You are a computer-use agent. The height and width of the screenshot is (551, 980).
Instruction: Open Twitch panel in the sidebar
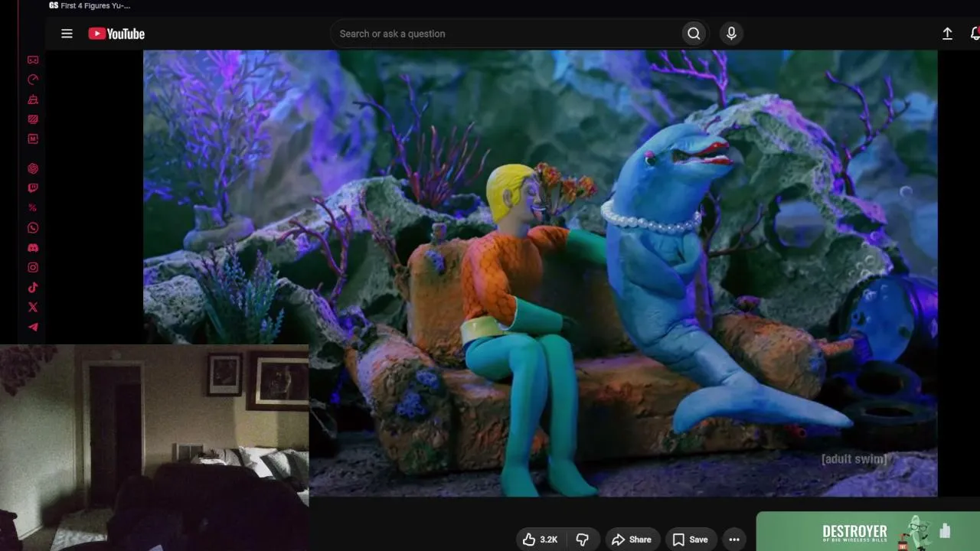coord(33,188)
